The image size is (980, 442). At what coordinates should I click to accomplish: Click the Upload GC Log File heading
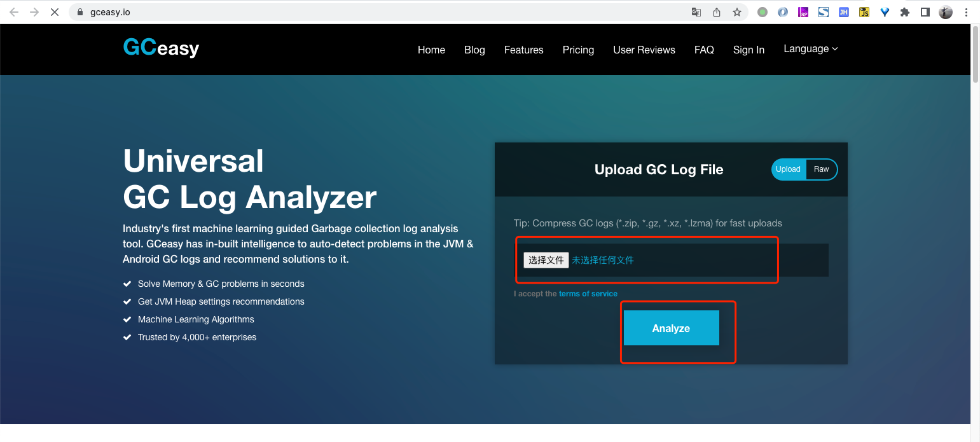pyautogui.click(x=659, y=170)
